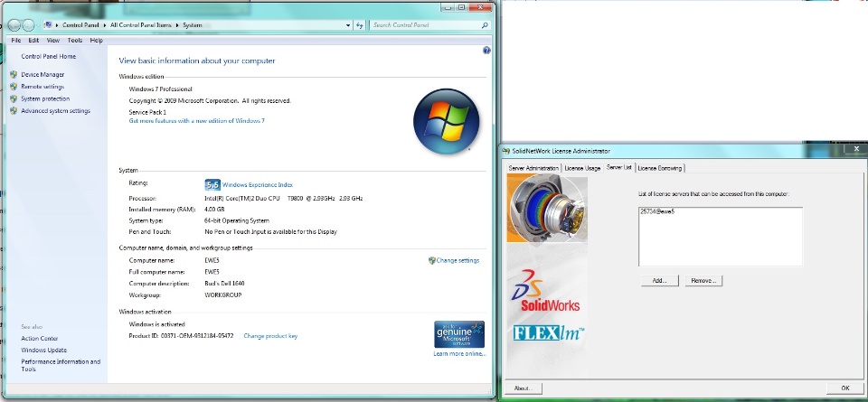The image size is (868, 402).
Task: Click the System breadcrumb segment
Action: point(192,25)
